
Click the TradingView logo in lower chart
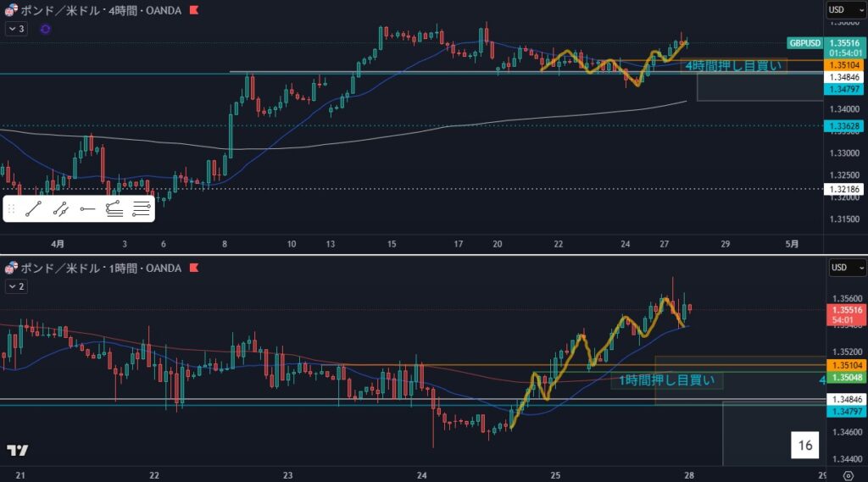17,451
